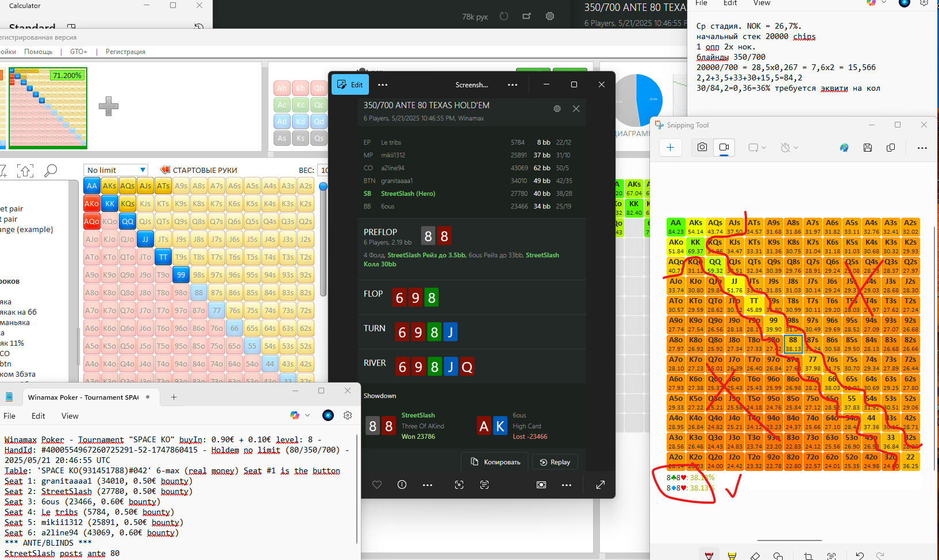The height and width of the screenshot is (560, 939).
Task: Select the red ballpoint pen tool
Action: pyautogui.click(x=709, y=555)
